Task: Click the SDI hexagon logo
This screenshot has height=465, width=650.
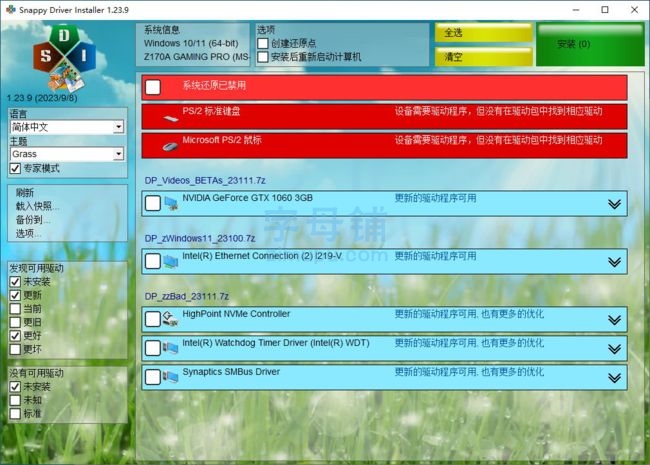Action: pos(64,58)
